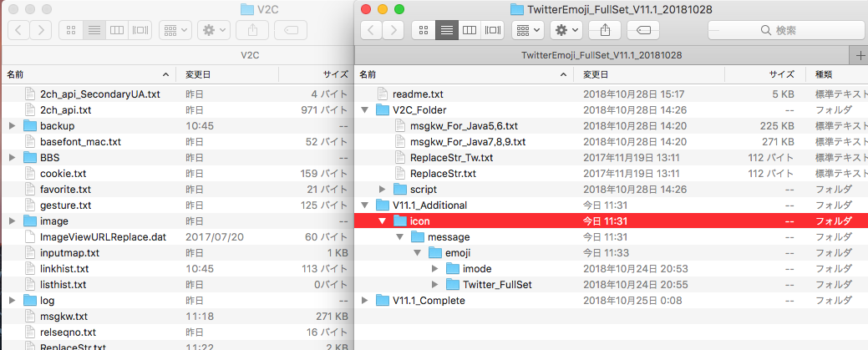The height and width of the screenshot is (350, 868).
Task: Go back in V2C Finder window
Action: point(19,30)
